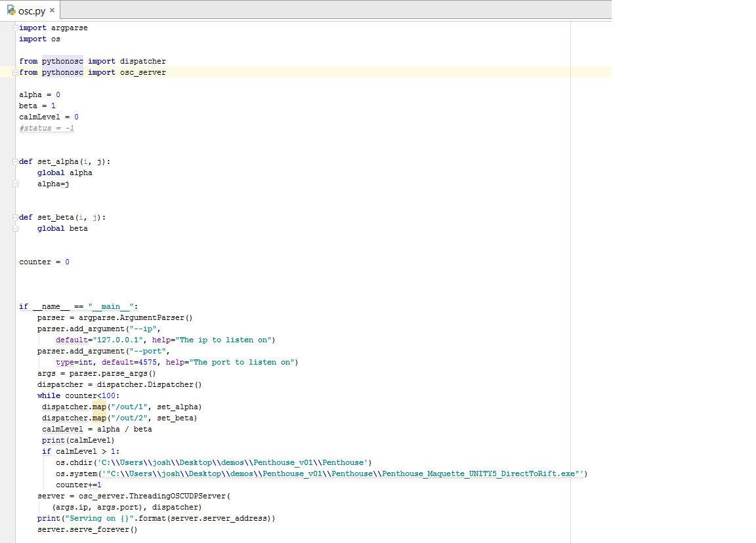Viewport: 756px width, 543px height.
Task: Click 'argparse.ArgumentParser()' call
Action: coord(135,317)
